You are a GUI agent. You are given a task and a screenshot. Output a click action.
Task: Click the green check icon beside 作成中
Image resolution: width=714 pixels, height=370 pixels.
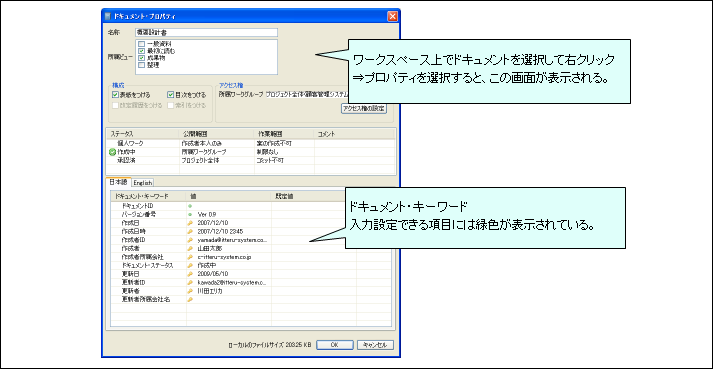point(112,152)
